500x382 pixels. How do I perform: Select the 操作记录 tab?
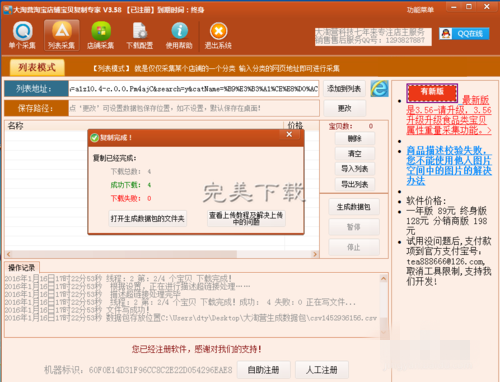(x=22, y=268)
